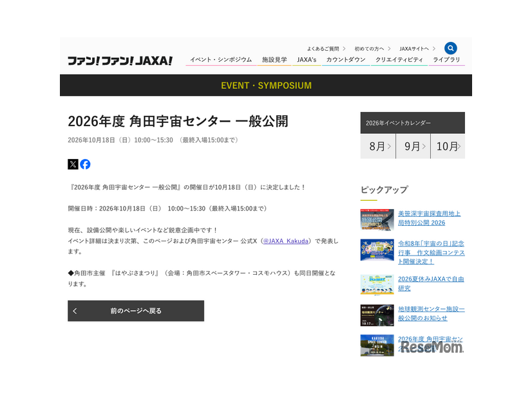Click the ピックアップ section heading

coord(384,189)
